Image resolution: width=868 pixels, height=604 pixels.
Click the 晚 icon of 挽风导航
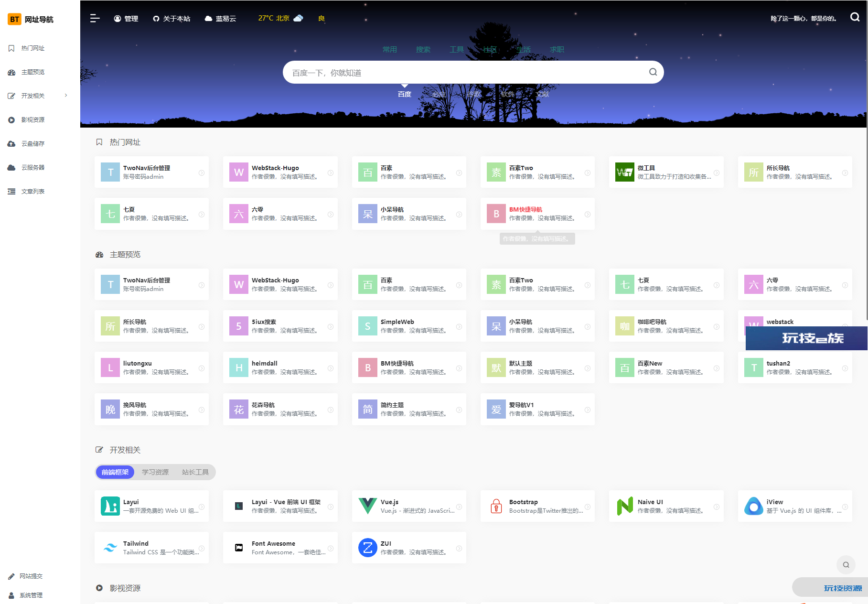110,409
